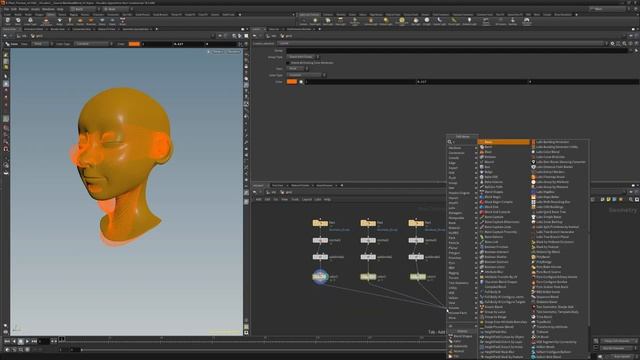Image resolution: width=640 pixels, height=360 pixels.
Task: Expand the Labs category in TAB menu
Action: click(x=462, y=208)
